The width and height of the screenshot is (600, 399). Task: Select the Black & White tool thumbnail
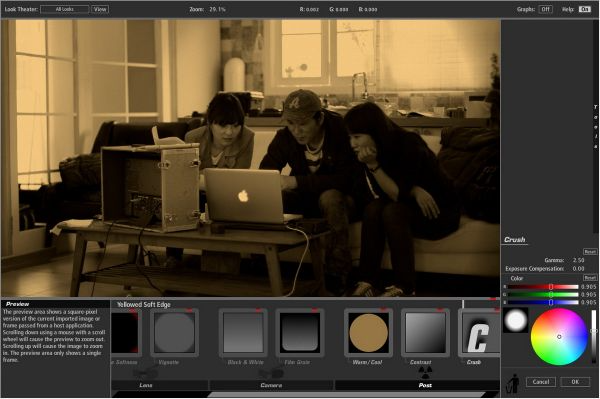tap(243, 333)
